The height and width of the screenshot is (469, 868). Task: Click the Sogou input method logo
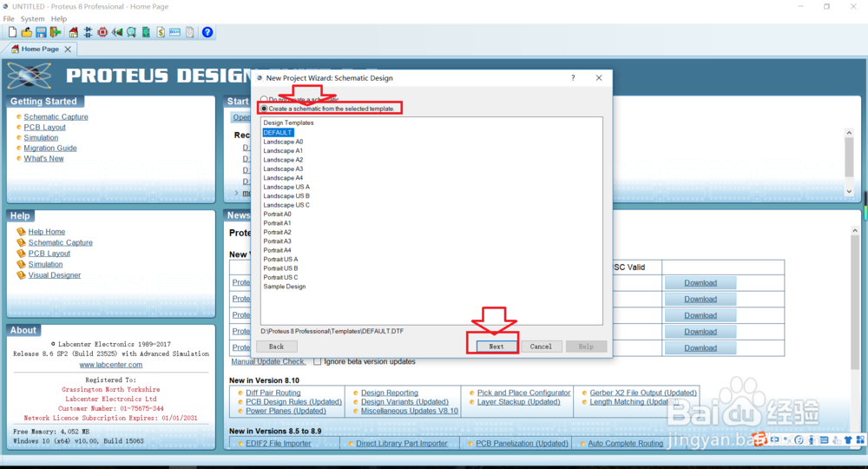[x=760, y=439]
